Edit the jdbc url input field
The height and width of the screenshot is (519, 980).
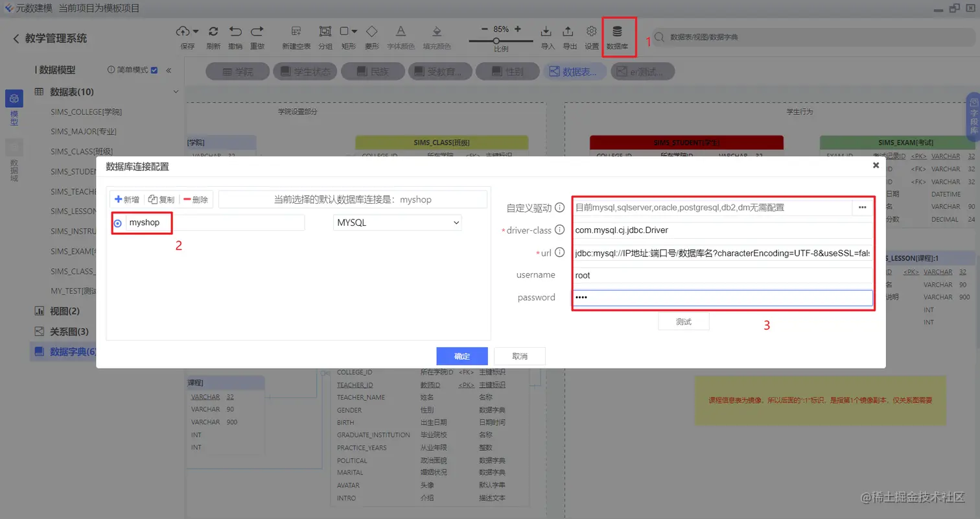pos(723,253)
